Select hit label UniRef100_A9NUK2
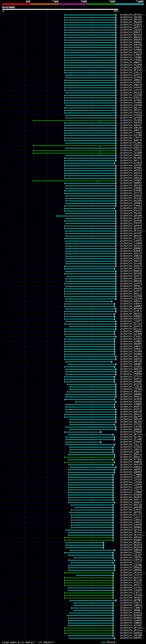The image size is (146, 644). pyautogui.click(x=131, y=80)
